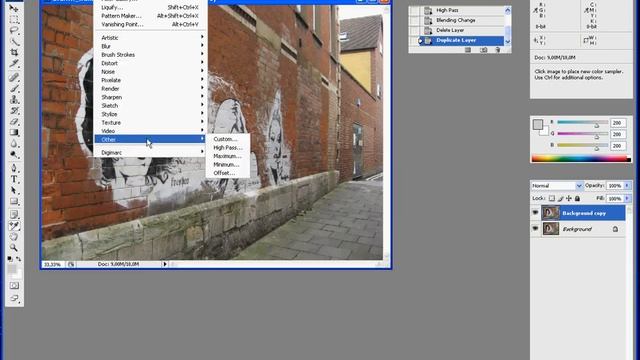
Task: Choose Offset from Other submenu
Action: click(x=228, y=173)
